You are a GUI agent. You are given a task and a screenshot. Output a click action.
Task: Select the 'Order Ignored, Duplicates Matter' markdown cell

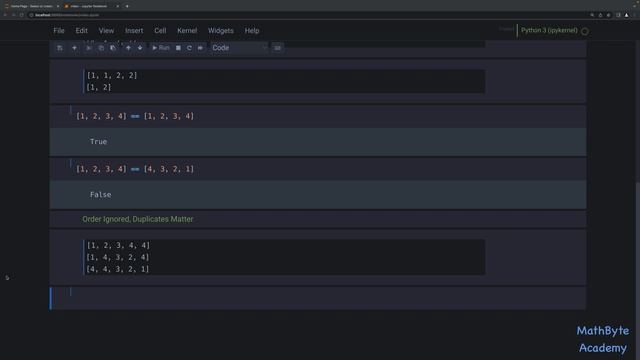tap(318, 219)
